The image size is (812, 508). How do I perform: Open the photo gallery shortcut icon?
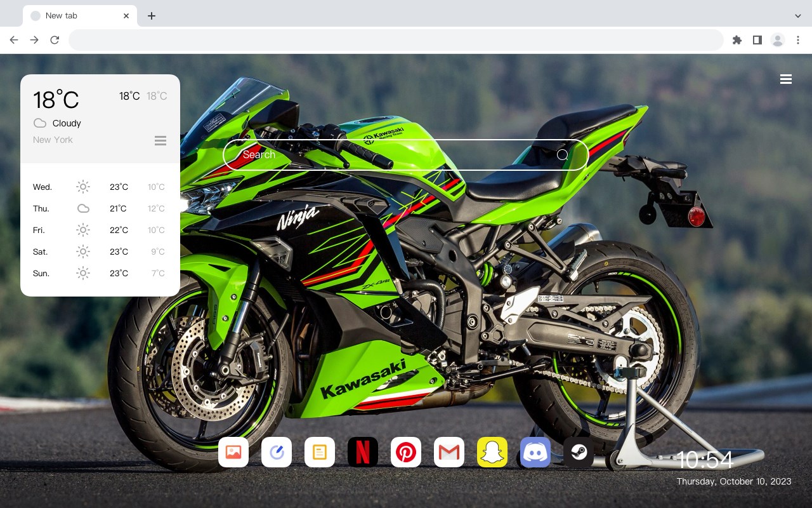pyautogui.click(x=233, y=452)
